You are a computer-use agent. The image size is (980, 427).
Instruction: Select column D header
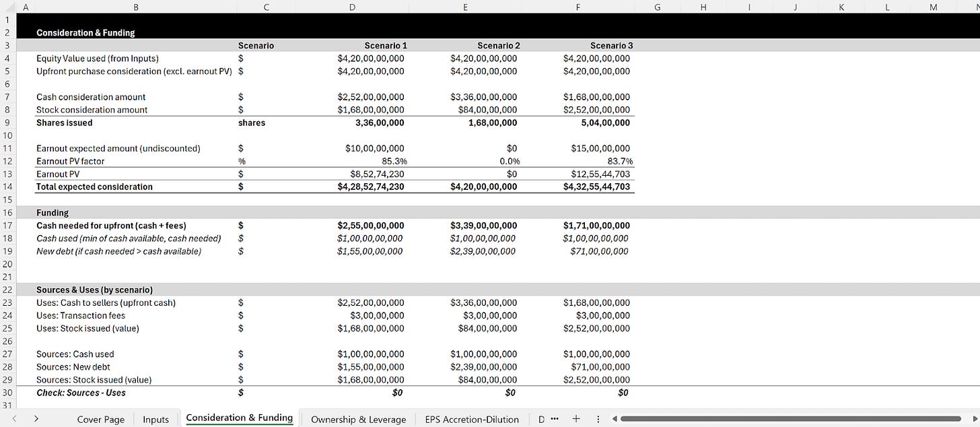(352, 7)
